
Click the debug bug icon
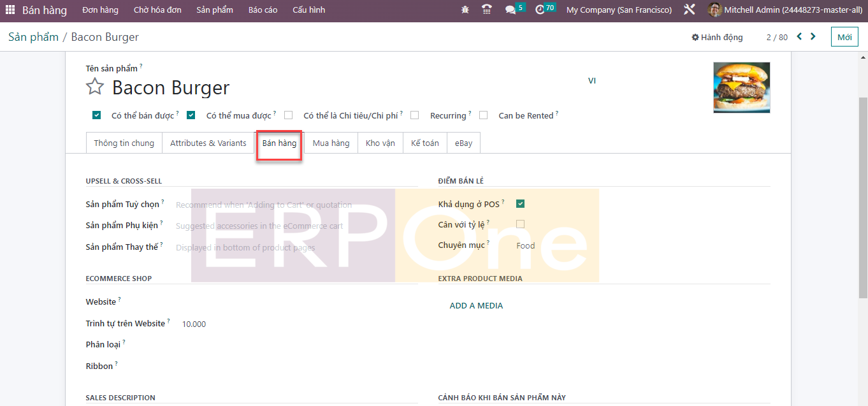click(x=465, y=10)
